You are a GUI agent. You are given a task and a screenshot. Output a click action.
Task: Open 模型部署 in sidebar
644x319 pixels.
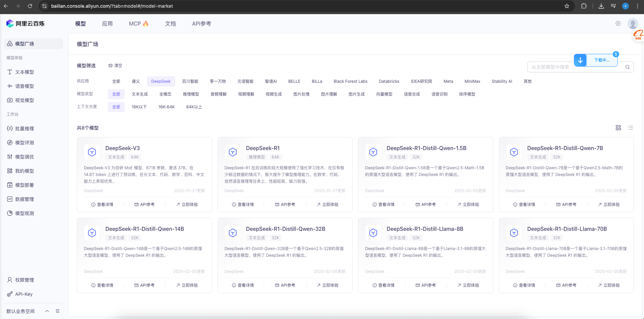[x=33, y=185]
